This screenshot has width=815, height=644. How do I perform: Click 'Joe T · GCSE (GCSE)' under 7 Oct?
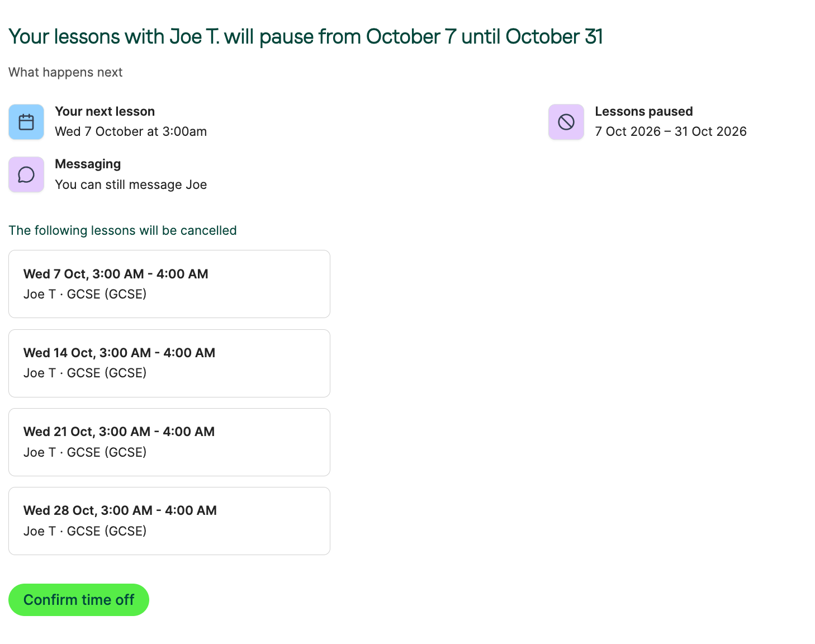point(85,294)
